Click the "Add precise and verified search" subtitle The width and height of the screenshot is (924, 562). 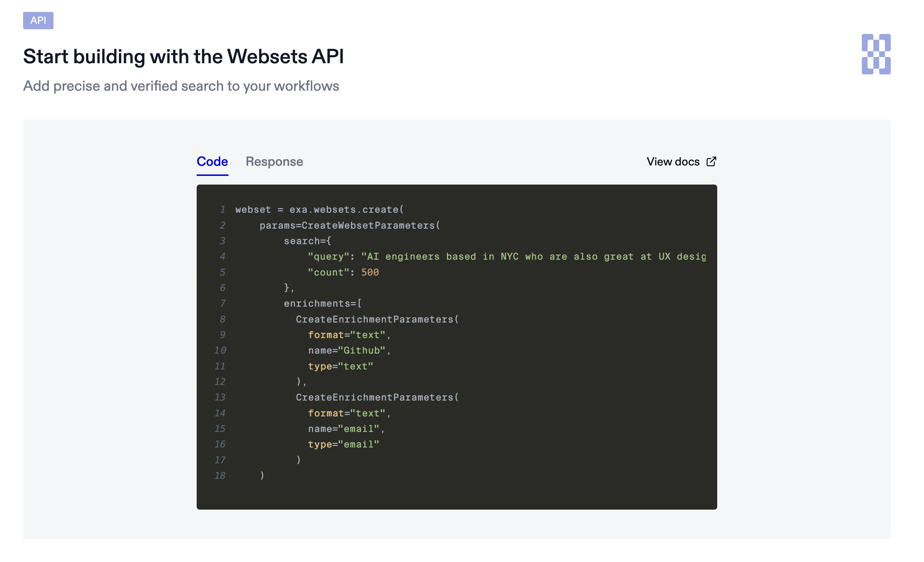[181, 86]
